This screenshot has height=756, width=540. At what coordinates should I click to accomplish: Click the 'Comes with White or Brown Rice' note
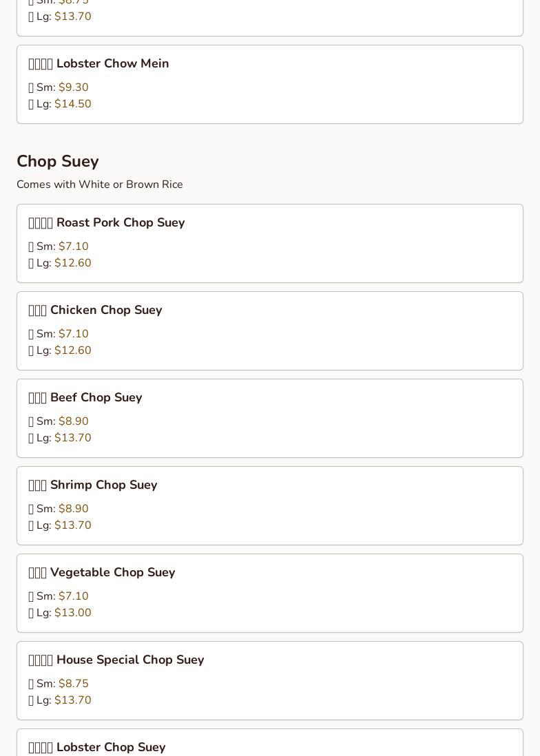pos(100,185)
